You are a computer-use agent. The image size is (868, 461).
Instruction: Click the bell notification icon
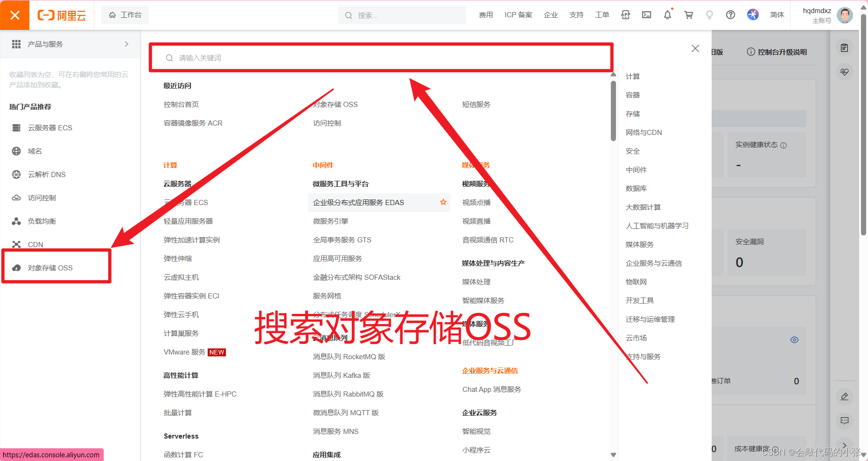point(667,15)
